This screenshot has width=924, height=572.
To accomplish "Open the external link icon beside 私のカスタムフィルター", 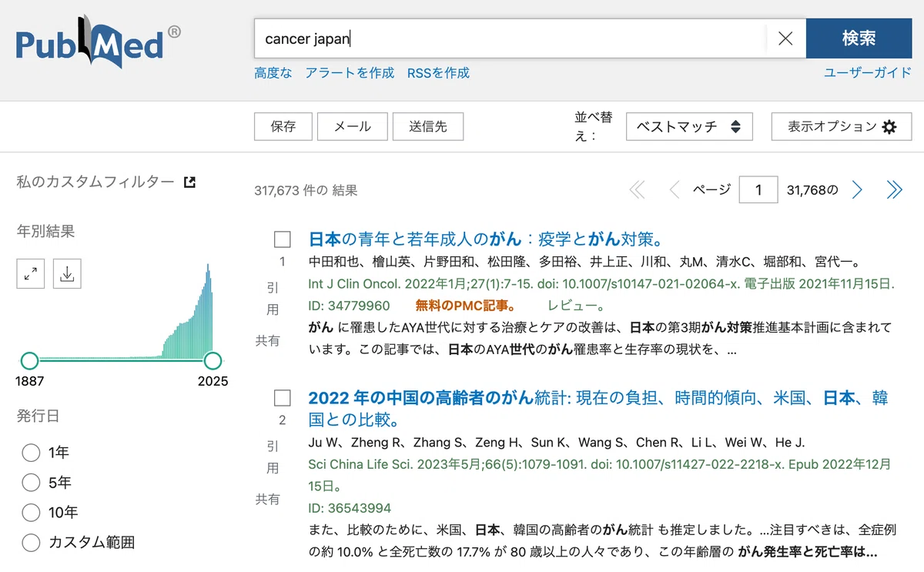I will (x=189, y=182).
